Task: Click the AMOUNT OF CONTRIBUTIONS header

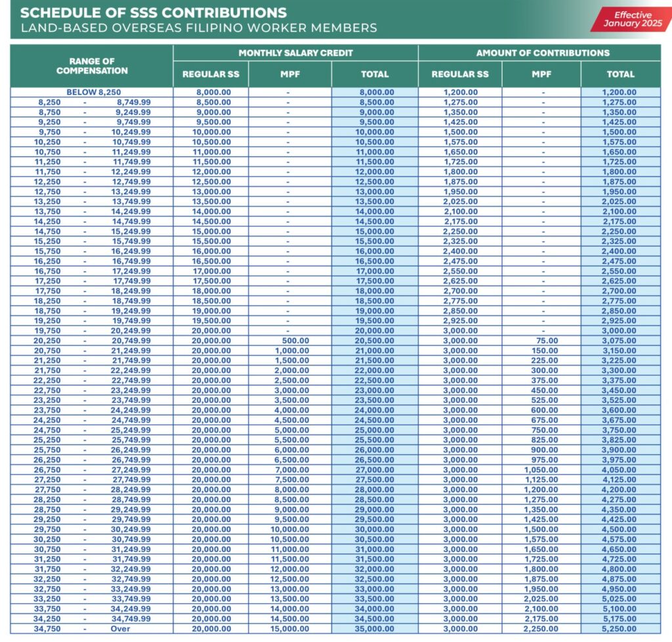Action: pos(546,51)
